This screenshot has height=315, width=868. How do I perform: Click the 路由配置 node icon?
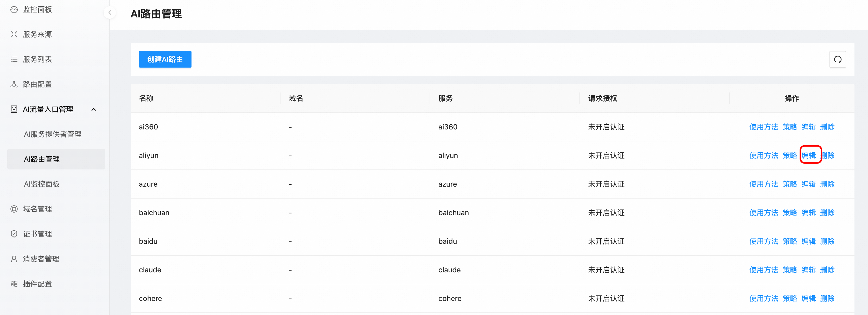click(14, 84)
